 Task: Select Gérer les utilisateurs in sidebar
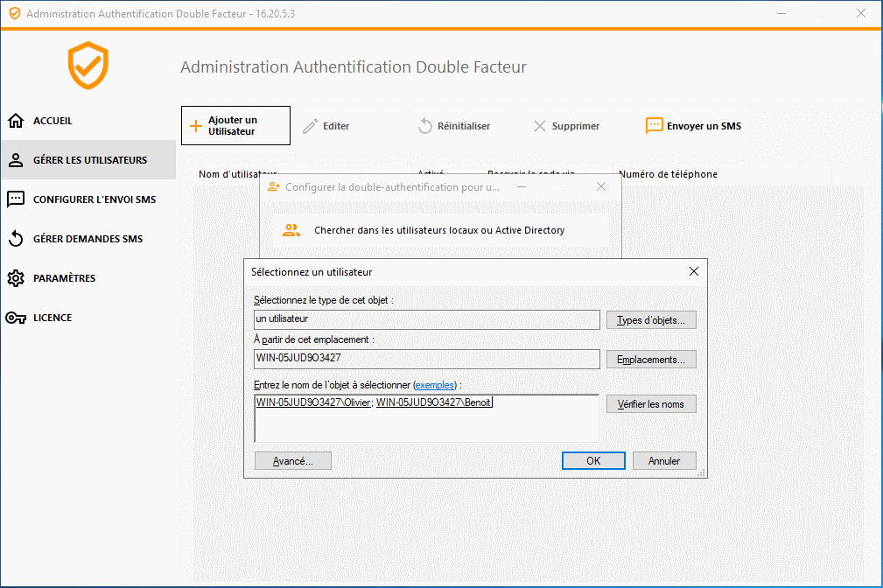click(88, 160)
